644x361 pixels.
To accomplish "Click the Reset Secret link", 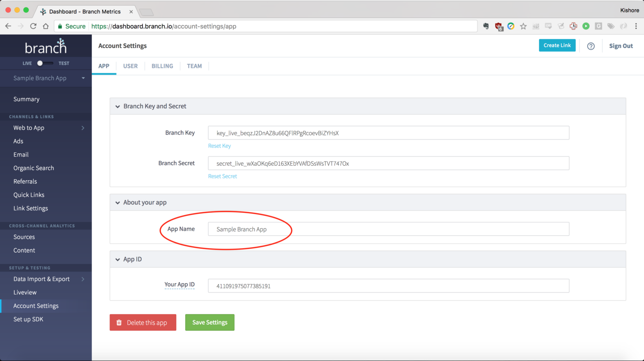I will 223,176.
